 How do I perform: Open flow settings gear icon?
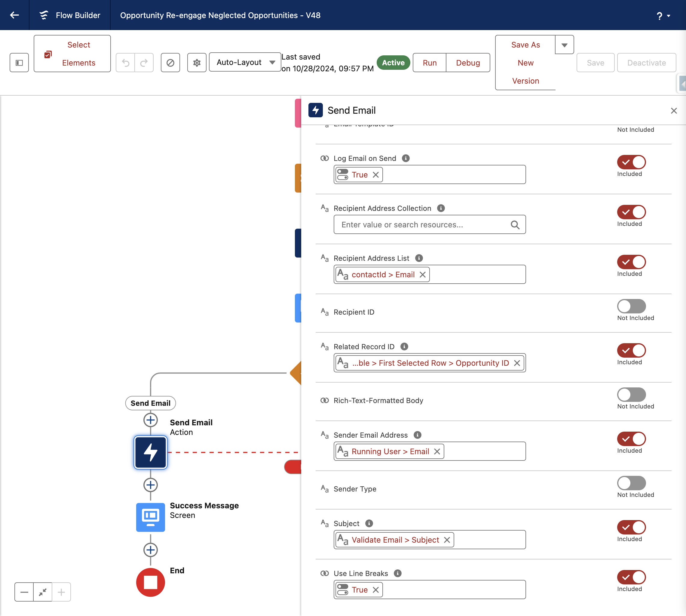pos(197,63)
